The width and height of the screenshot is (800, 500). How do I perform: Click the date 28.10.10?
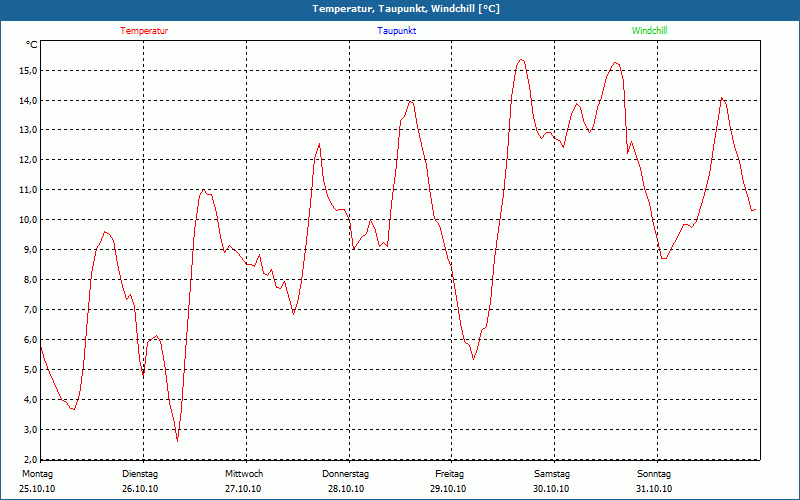[346, 489]
